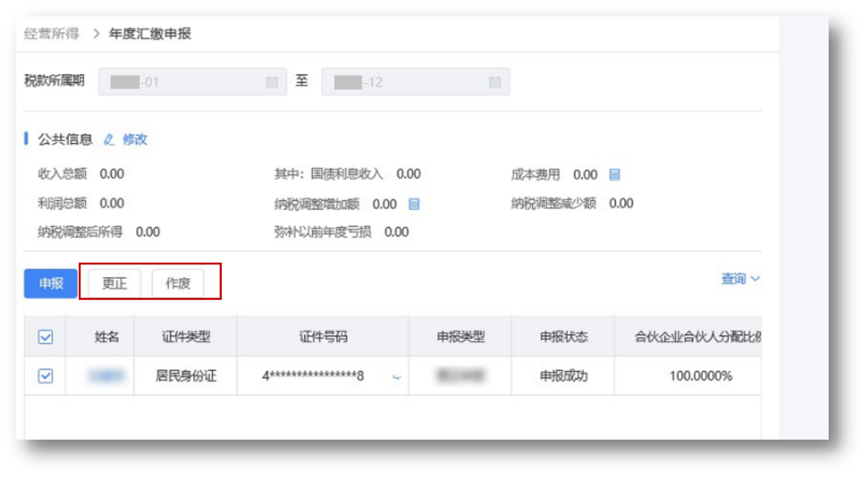The width and height of the screenshot is (868, 479).
Task: Click 年度汇缴申报 breadcrumb item
Action: click(x=150, y=34)
